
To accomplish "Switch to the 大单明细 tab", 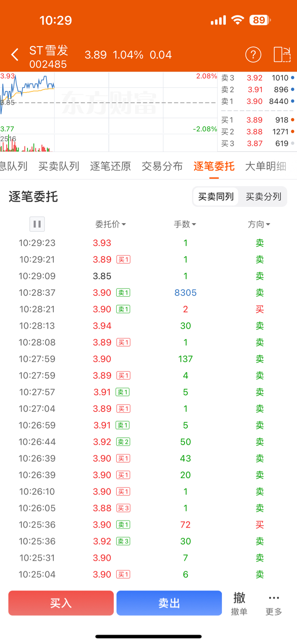I will pyautogui.click(x=266, y=166).
